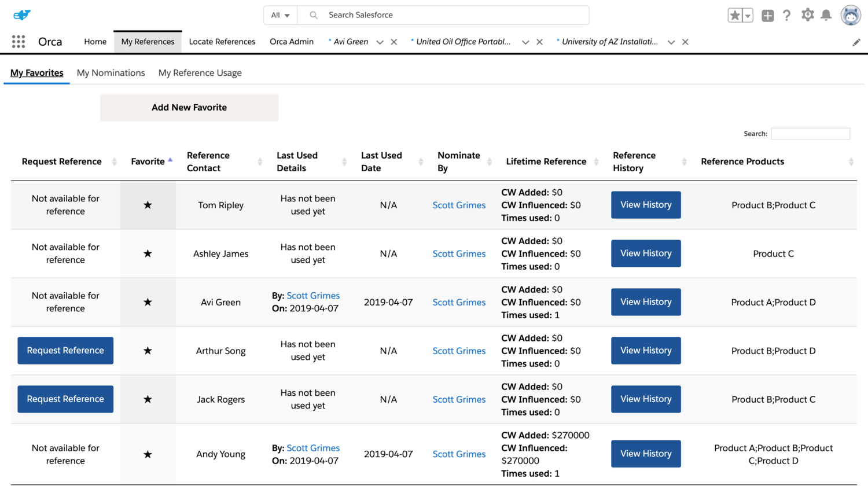Click the table Search input field

pos(810,134)
